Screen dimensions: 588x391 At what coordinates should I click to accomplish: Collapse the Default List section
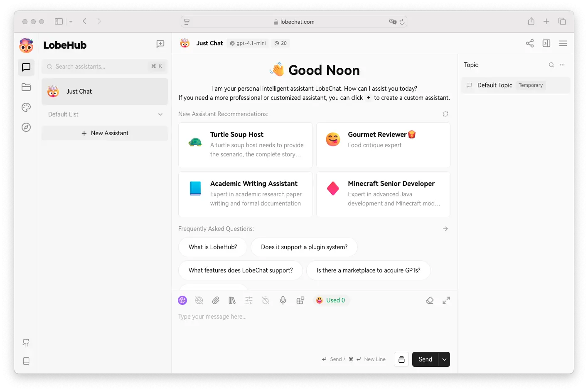(x=160, y=114)
